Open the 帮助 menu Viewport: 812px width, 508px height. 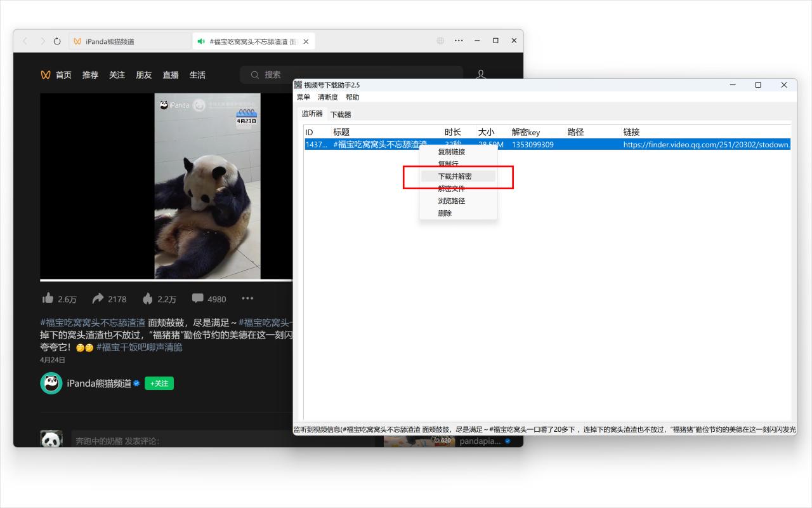pyautogui.click(x=353, y=97)
